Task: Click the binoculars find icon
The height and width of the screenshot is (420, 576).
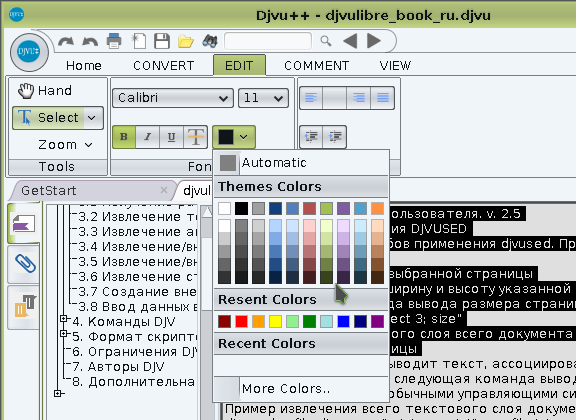Action: 210,41
